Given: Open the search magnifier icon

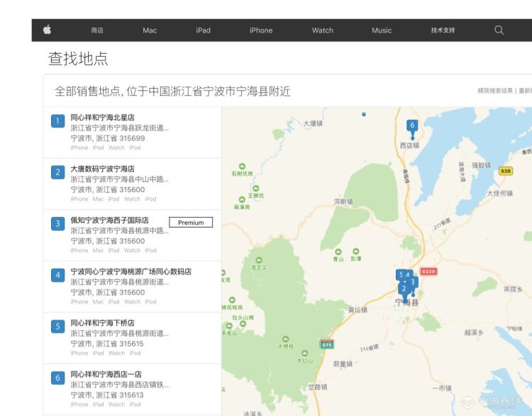Looking at the screenshot, I should [499, 30].
